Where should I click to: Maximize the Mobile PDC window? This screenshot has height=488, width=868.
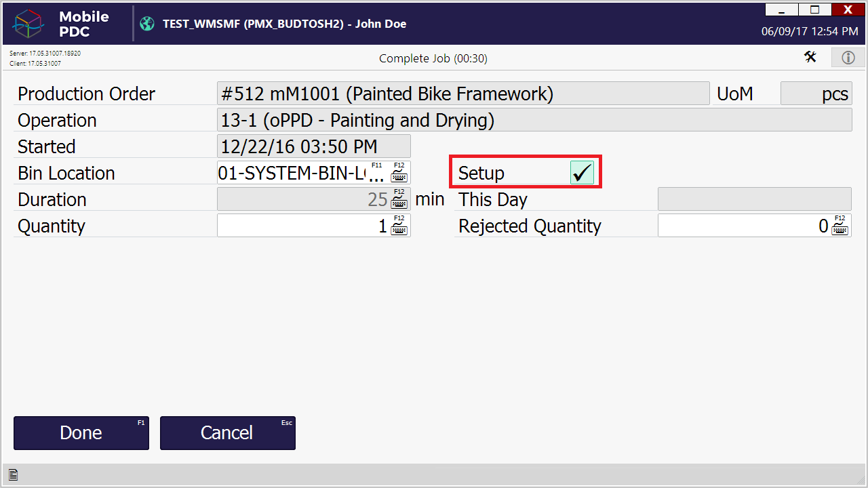pyautogui.click(x=815, y=9)
